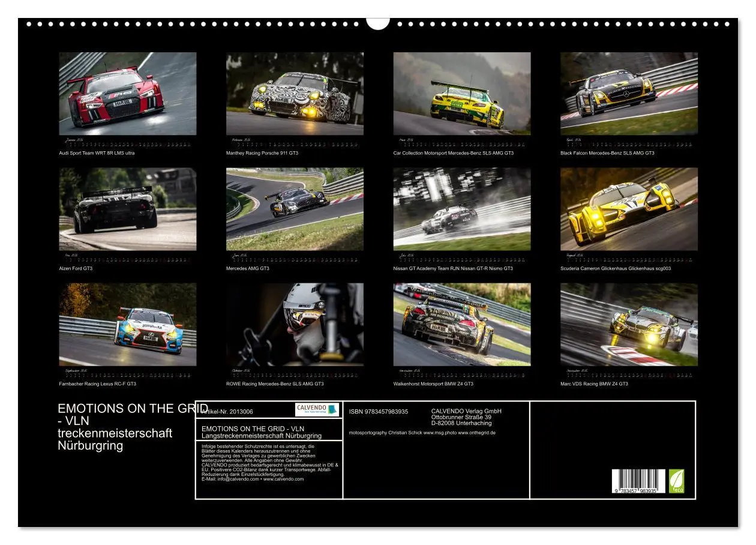Click caption 'Walkenhorst Motorsport BMW Z4 GT3'

click(x=433, y=384)
